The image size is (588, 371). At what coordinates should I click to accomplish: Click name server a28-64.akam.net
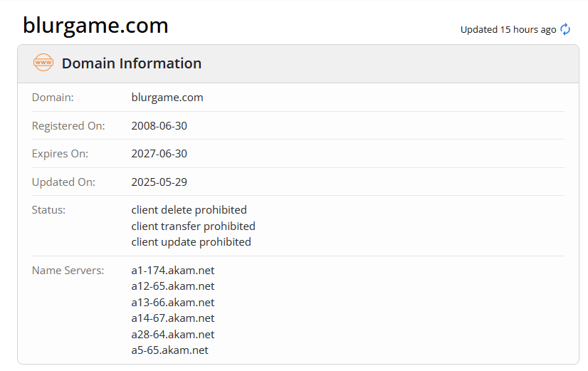pyautogui.click(x=173, y=335)
